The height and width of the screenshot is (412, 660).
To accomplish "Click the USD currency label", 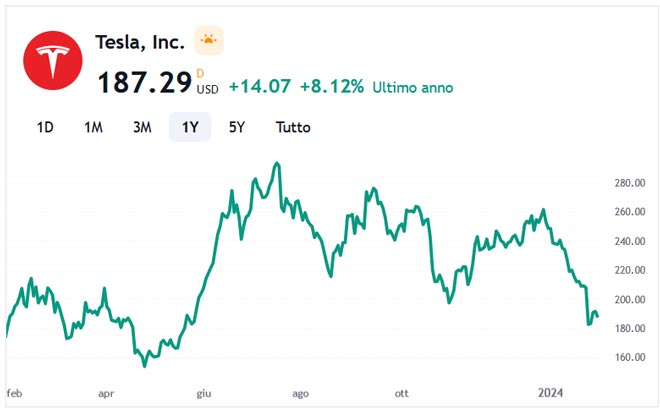I will pos(207,89).
